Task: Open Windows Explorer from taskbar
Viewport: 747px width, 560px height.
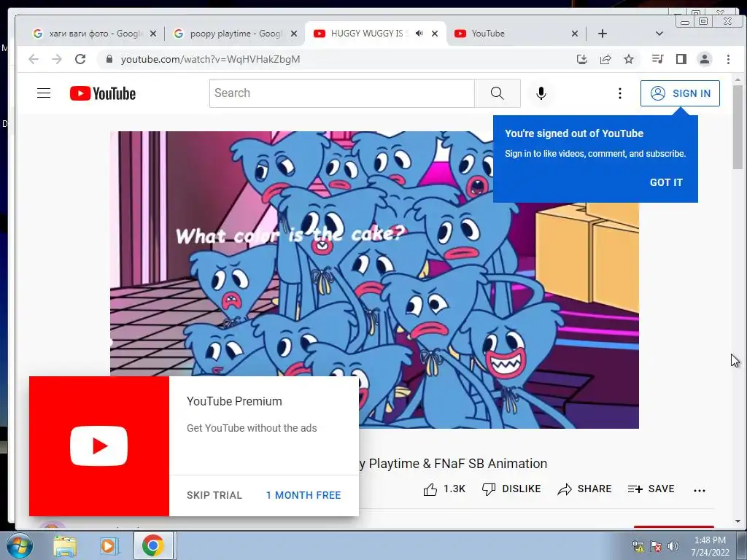Action: (x=65, y=545)
